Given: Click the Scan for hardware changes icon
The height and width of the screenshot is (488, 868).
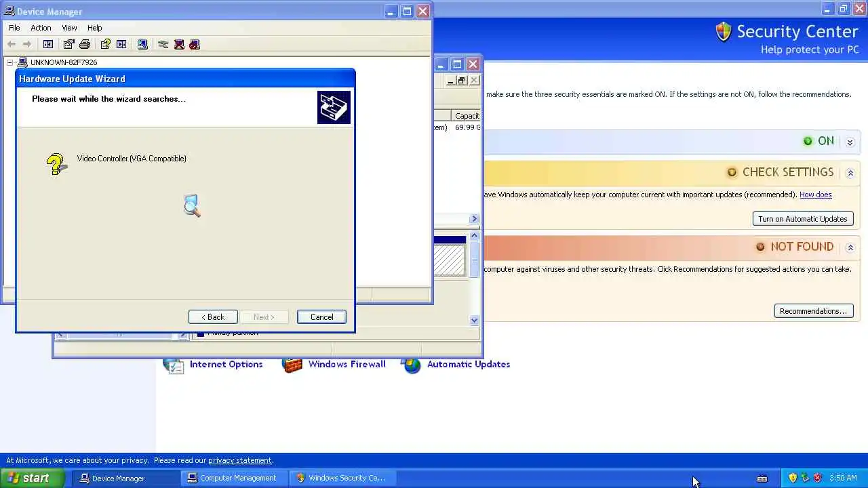Looking at the screenshot, I should tap(142, 44).
